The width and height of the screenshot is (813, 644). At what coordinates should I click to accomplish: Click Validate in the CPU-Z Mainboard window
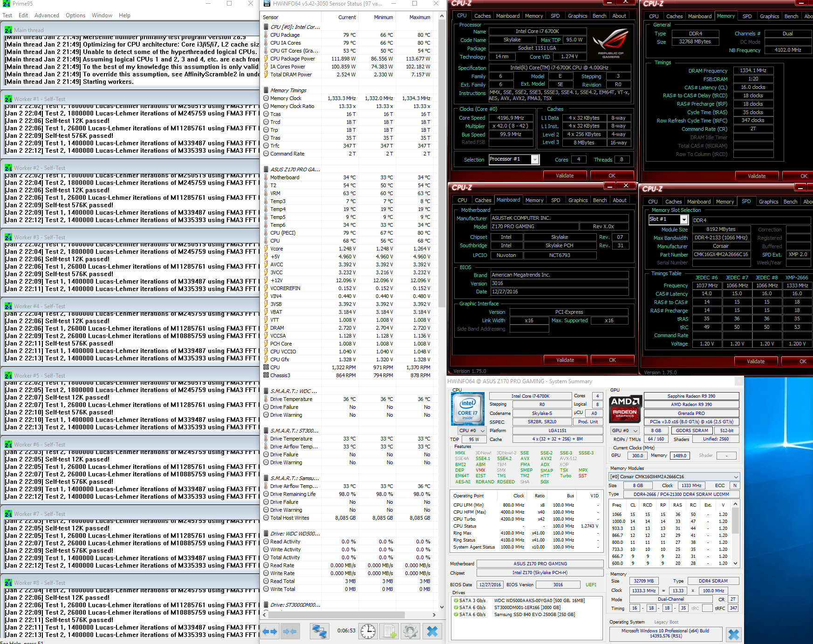point(565,360)
